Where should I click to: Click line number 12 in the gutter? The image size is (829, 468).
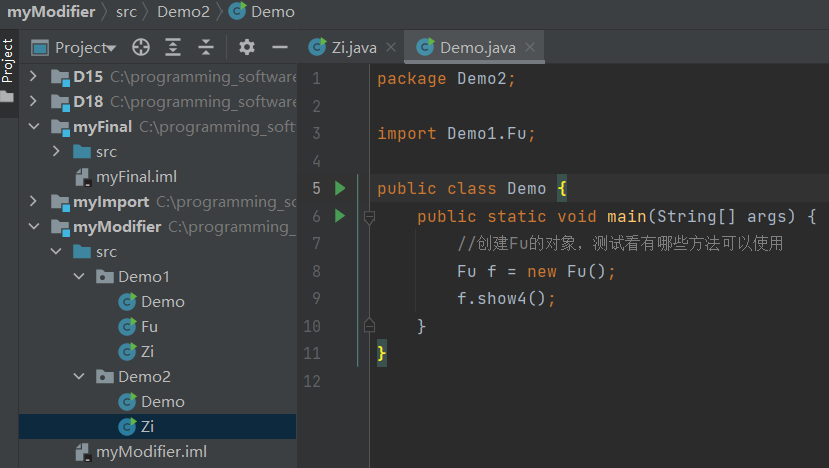pyautogui.click(x=312, y=381)
